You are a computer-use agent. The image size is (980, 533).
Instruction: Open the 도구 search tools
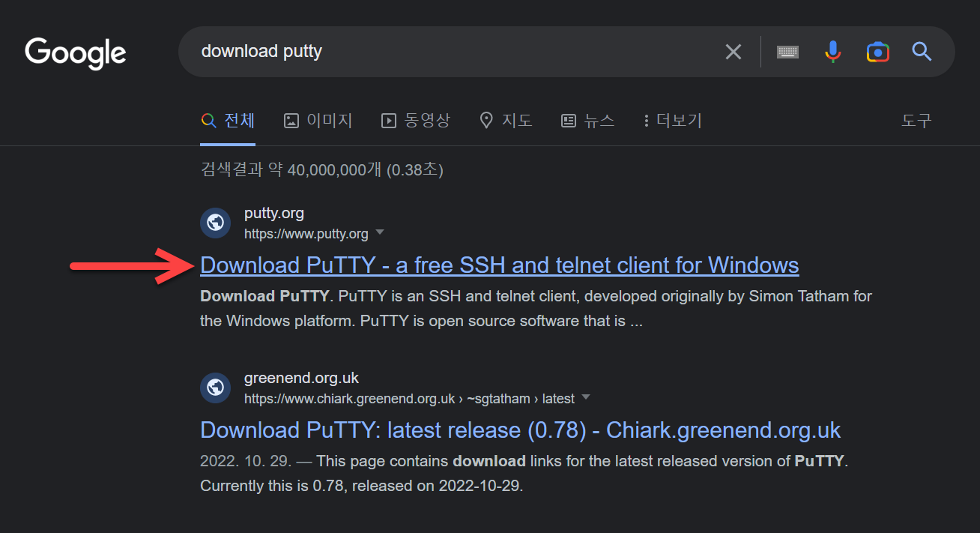click(916, 121)
